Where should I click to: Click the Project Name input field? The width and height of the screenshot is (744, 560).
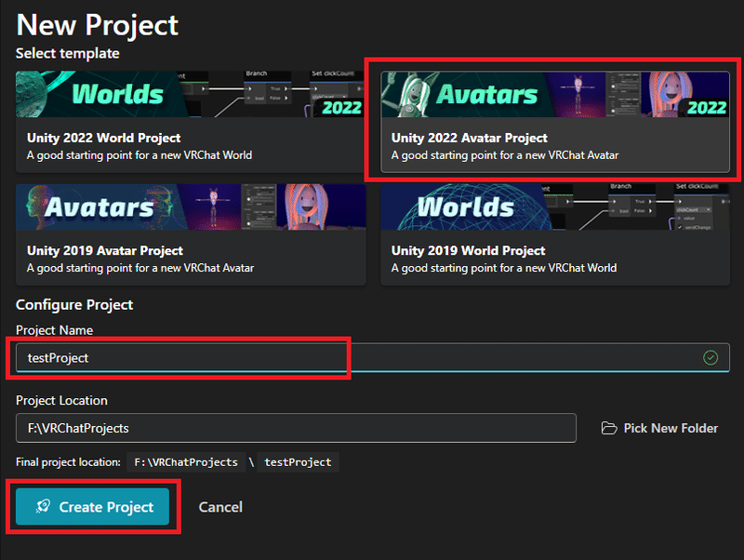pyautogui.click(x=373, y=358)
